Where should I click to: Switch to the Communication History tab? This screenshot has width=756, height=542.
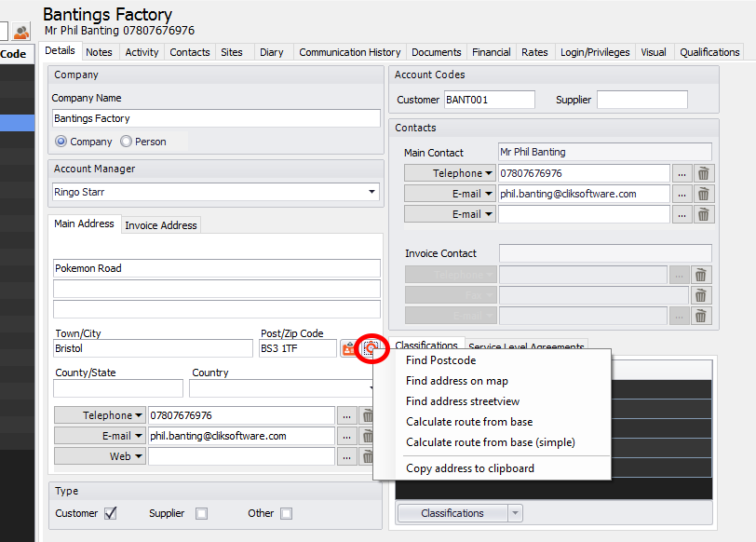(x=350, y=52)
